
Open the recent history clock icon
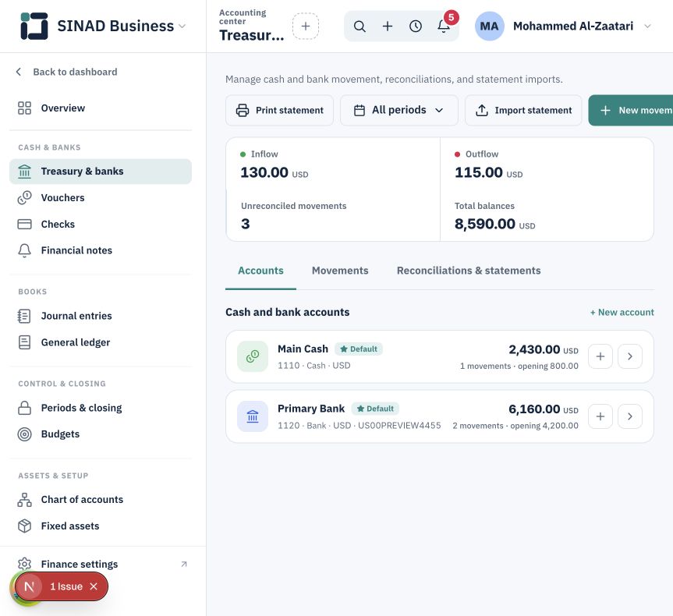coord(416,27)
